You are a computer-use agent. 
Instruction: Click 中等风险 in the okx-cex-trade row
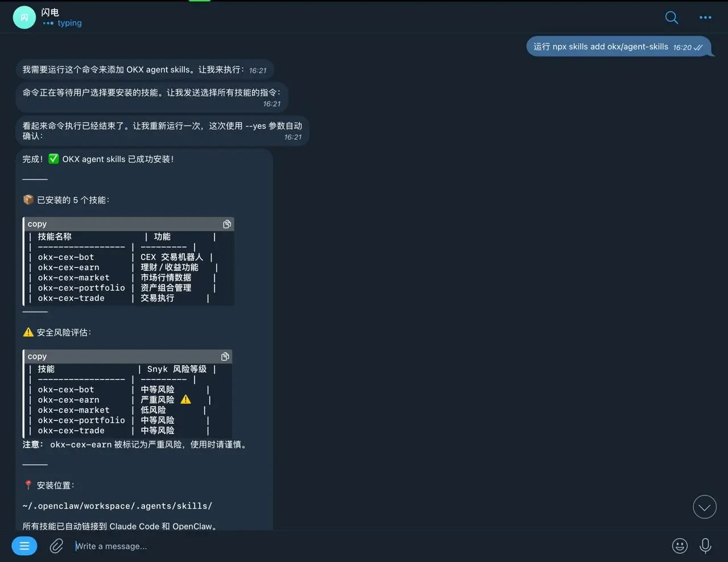coord(158,431)
